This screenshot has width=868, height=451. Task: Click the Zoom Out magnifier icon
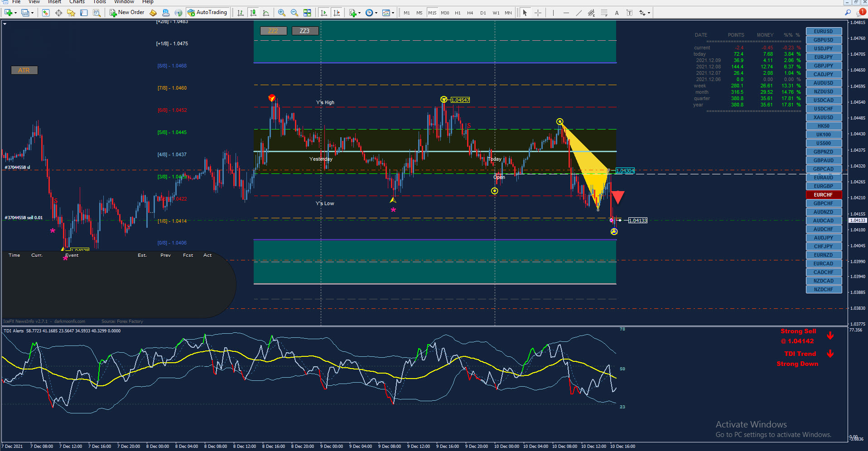coord(294,13)
